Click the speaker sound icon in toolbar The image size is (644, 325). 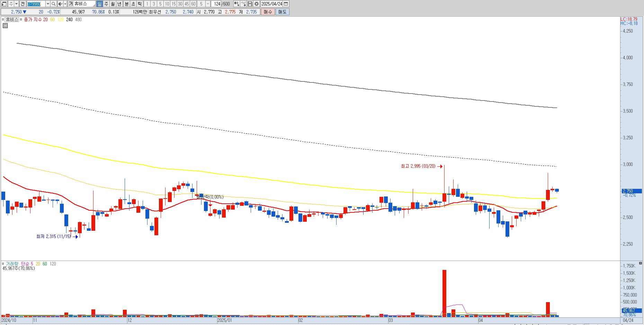coord(60,4)
